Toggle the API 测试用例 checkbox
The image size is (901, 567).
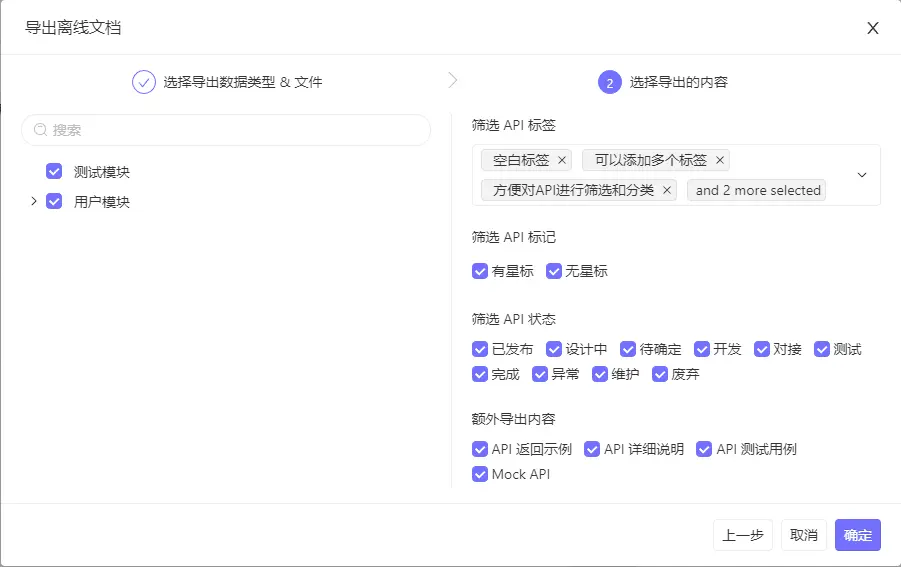coord(704,449)
